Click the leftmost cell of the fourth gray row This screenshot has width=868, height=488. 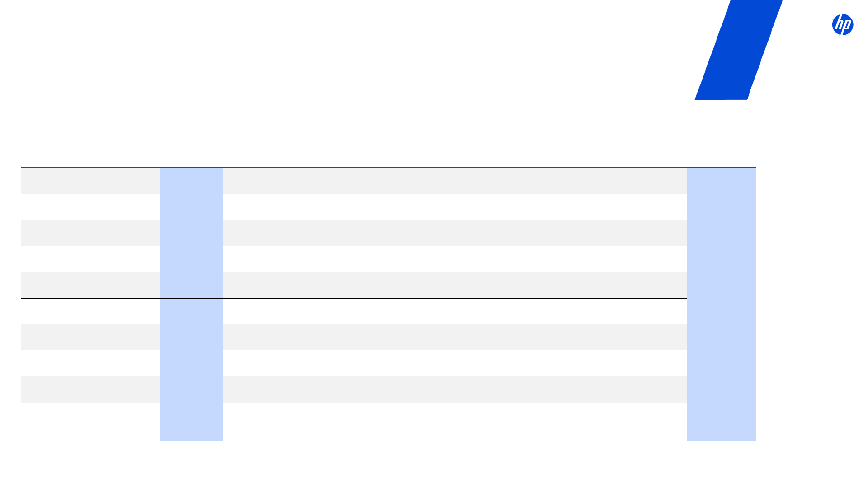click(90, 337)
